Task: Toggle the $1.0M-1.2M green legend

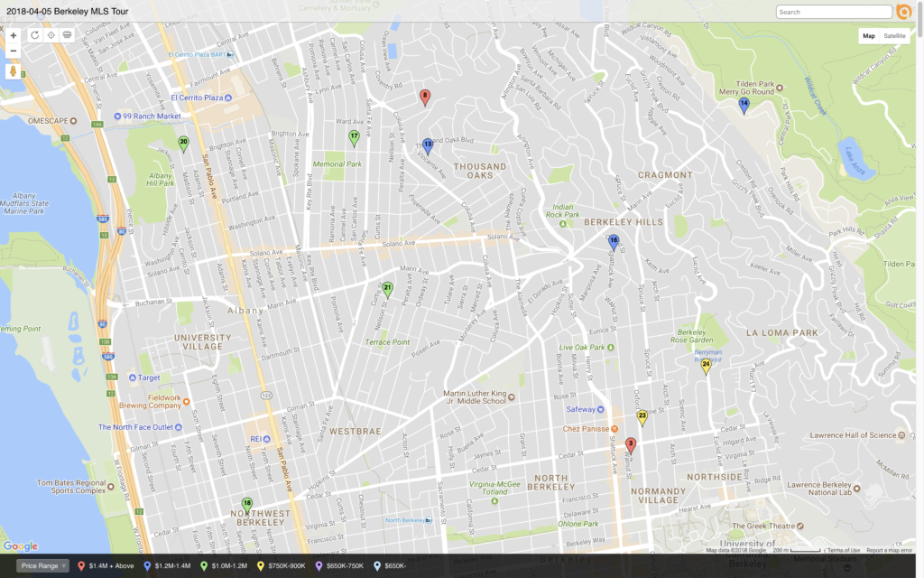Action: point(224,566)
